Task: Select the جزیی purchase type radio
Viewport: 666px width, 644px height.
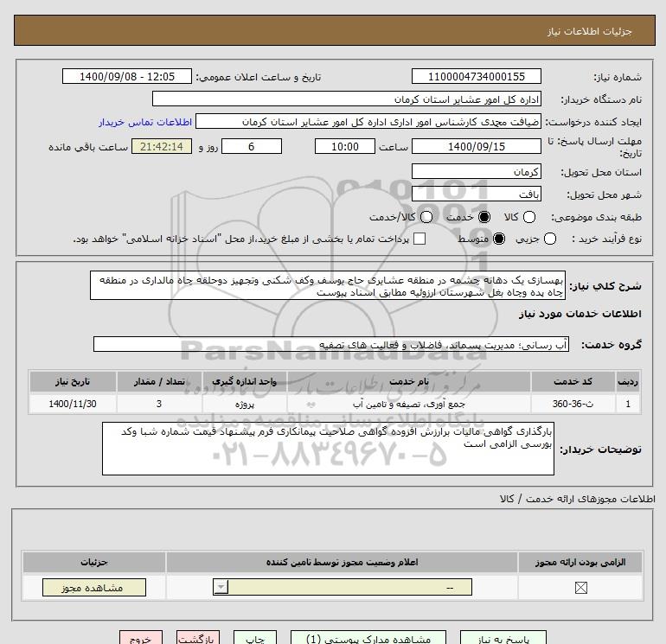Action: point(549,239)
